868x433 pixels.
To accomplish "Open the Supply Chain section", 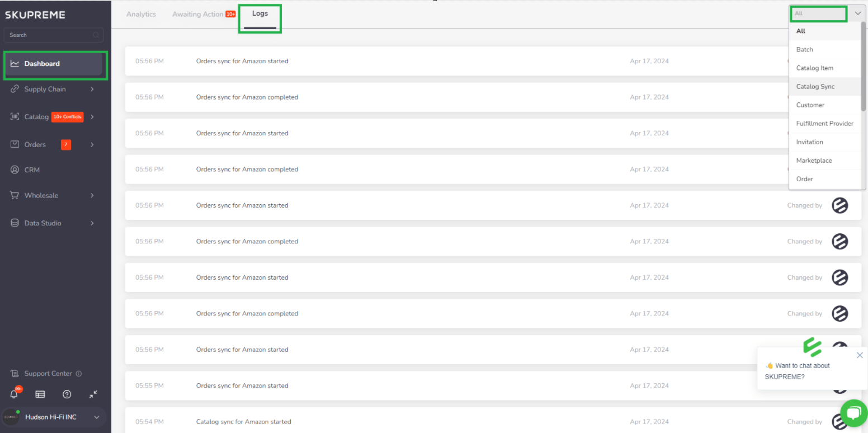I will (x=14, y=89).
